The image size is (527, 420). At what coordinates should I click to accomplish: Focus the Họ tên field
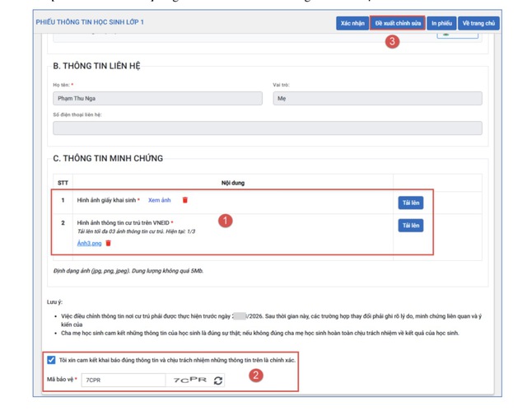pos(156,98)
